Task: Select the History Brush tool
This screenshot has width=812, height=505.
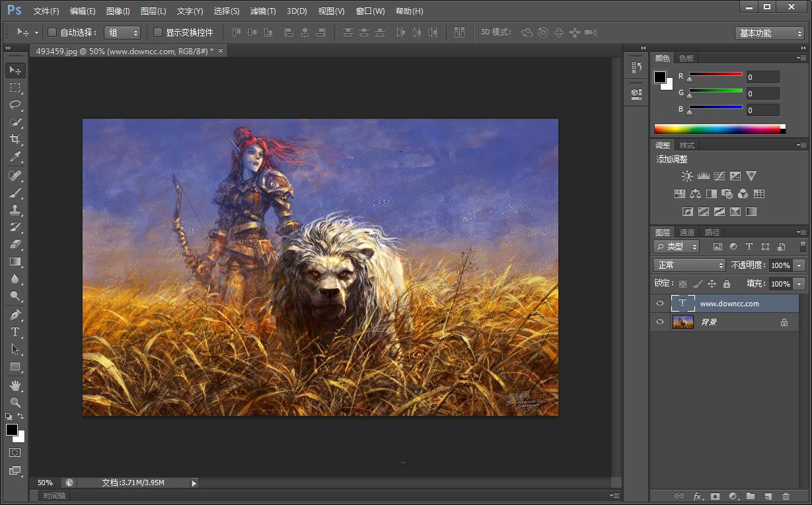Action: (x=15, y=227)
